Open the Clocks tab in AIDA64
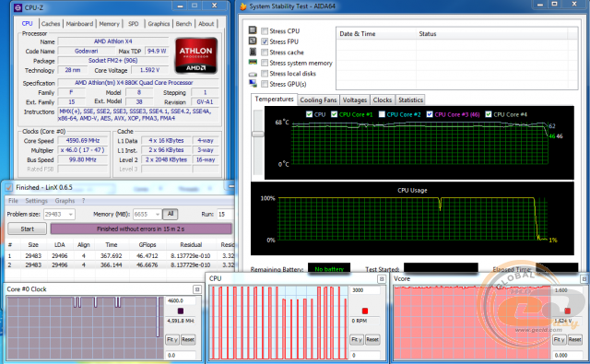 (383, 100)
